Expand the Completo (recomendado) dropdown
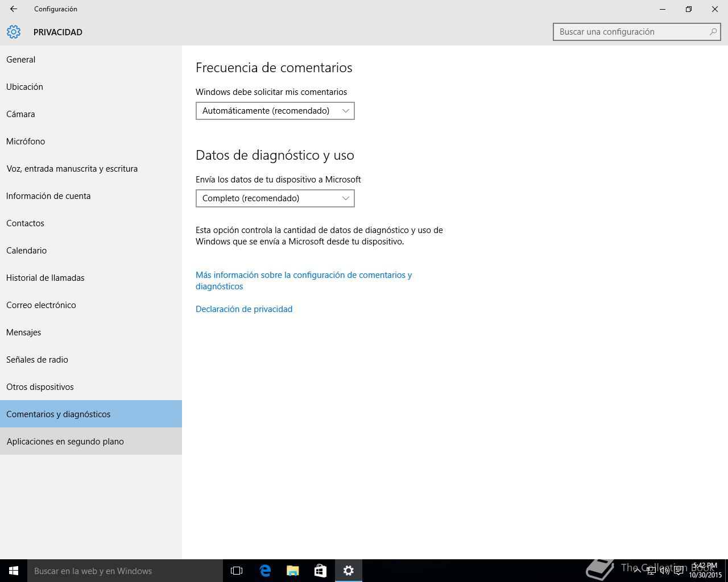The height and width of the screenshot is (582, 728). (x=275, y=198)
